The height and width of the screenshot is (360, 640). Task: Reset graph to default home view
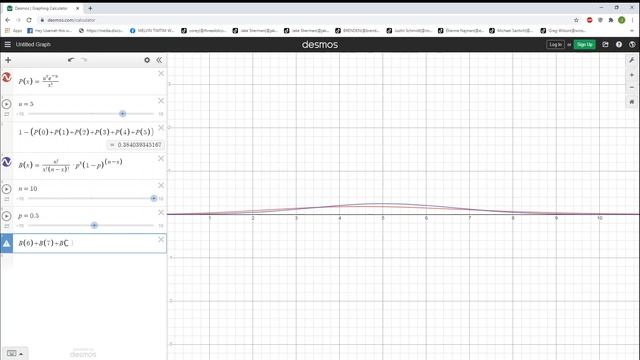[631, 102]
